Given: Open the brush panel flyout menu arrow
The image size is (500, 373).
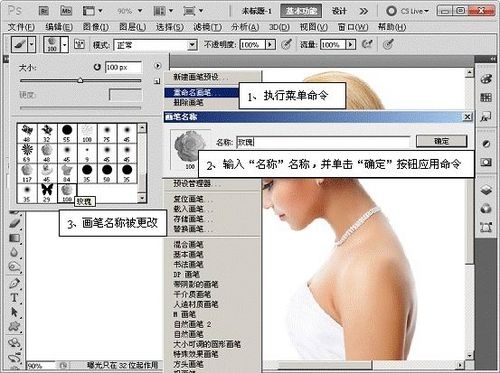Looking at the screenshot, I should point(157,66).
